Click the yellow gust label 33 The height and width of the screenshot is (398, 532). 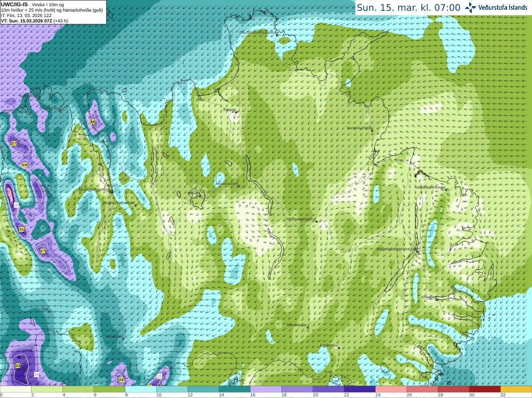pyautogui.click(x=17, y=366)
